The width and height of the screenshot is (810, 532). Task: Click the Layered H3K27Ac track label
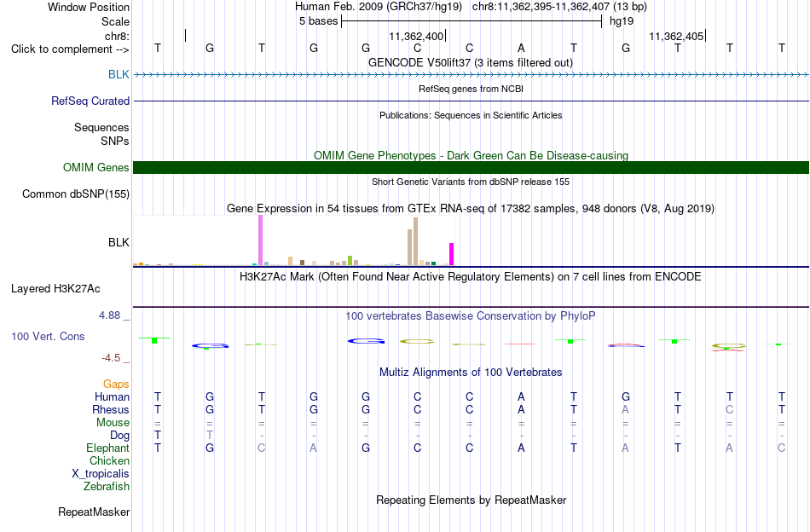point(55,288)
